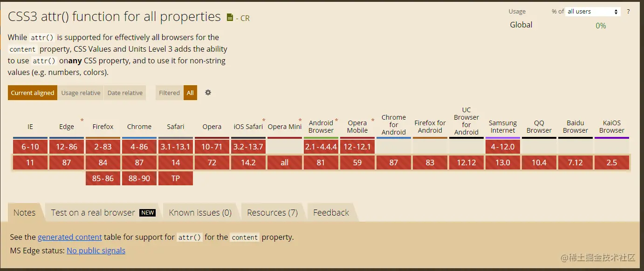Viewport: 644px width, 271px height.
Task: Follow the No public signals link
Action: click(96, 251)
